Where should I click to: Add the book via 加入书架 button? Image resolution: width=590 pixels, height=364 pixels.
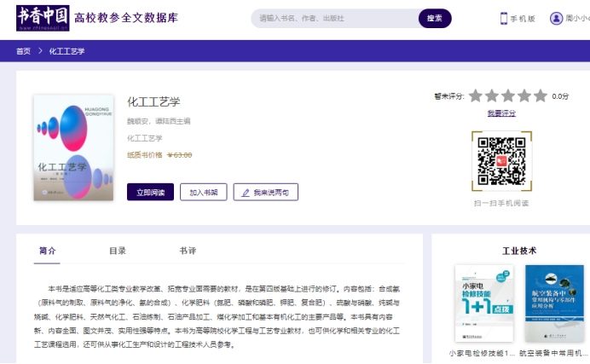pyautogui.click(x=203, y=192)
